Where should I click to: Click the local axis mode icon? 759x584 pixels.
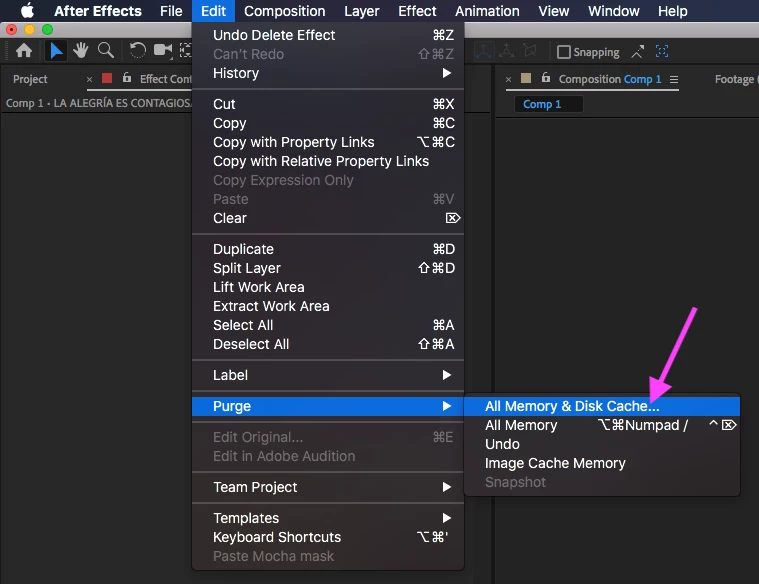483,51
